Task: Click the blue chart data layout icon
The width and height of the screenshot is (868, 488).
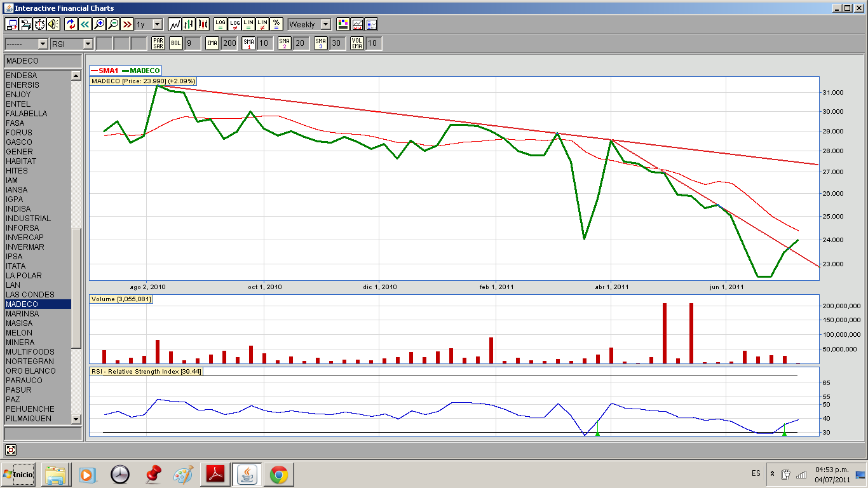Action: [x=371, y=24]
